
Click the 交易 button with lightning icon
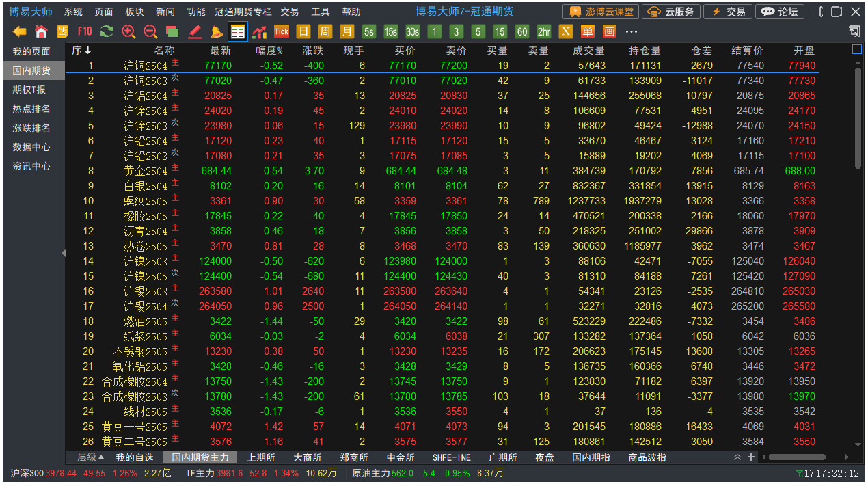728,12
